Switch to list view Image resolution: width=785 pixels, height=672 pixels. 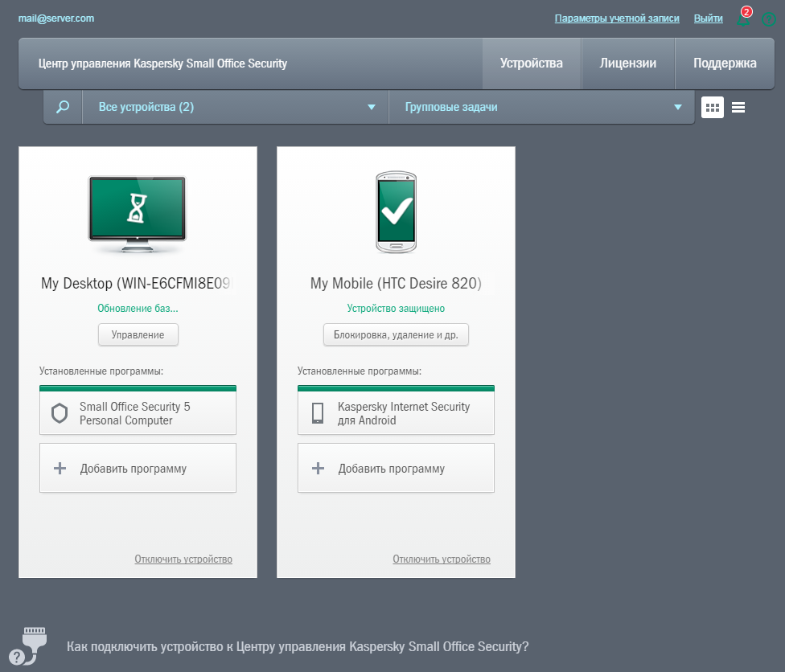(738, 107)
